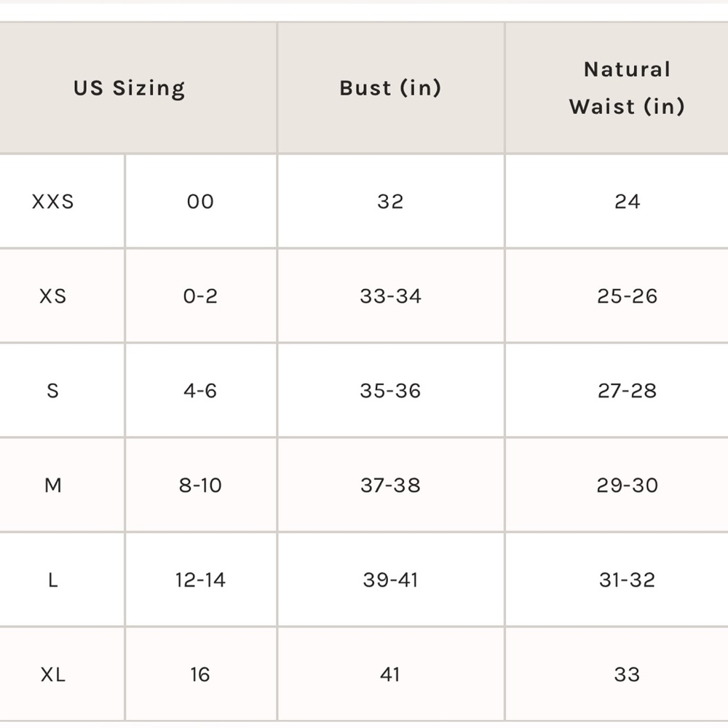728x728 pixels.
Task: Click the 00 US size cell
Action: (201, 202)
